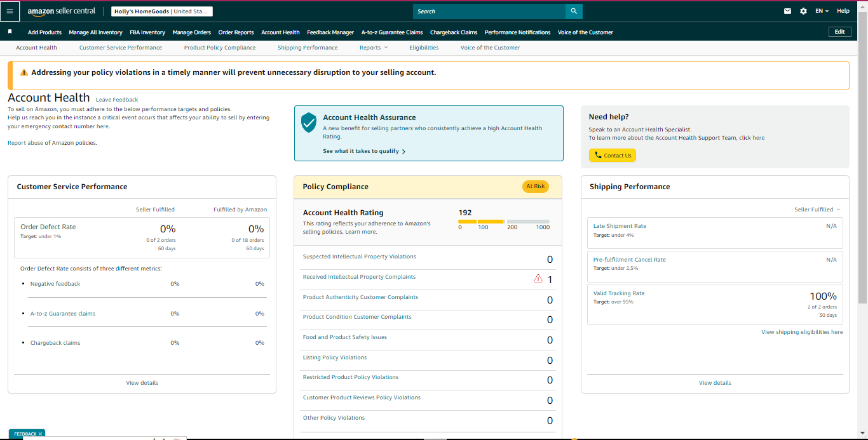Open the Pre-fulfillment Cancel Rate metric
The image size is (868, 440).
[x=630, y=260]
